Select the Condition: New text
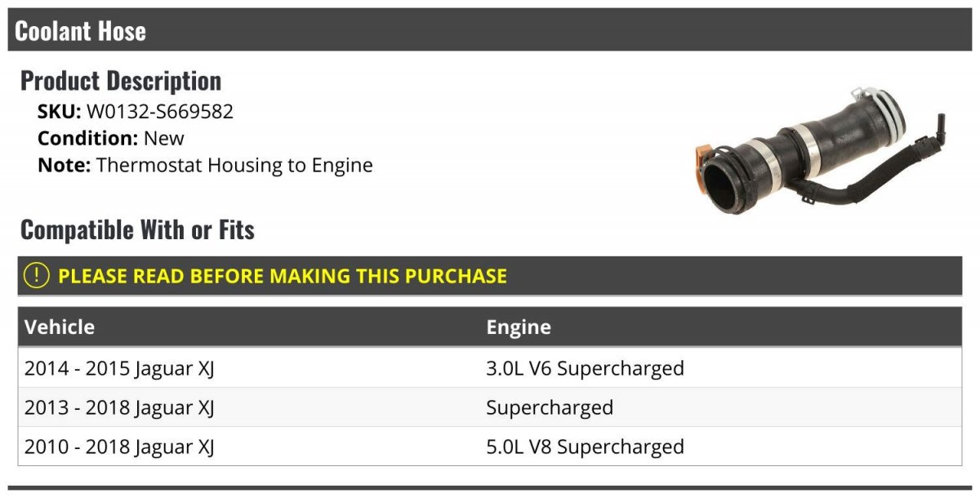 click(x=111, y=138)
